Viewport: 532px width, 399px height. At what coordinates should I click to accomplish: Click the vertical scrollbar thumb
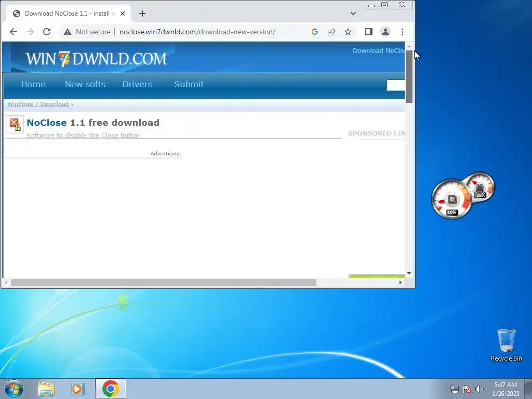pyautogui.click(x=409, y=76)
